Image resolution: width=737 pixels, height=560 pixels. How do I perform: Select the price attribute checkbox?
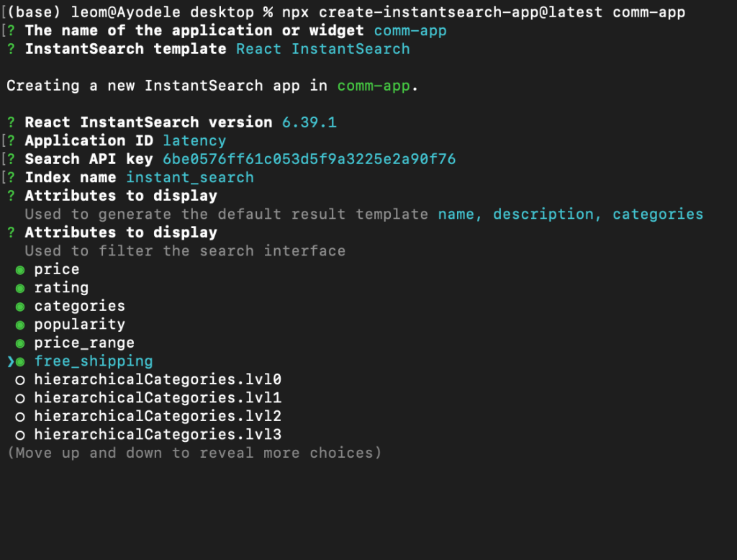pos(56,269)
